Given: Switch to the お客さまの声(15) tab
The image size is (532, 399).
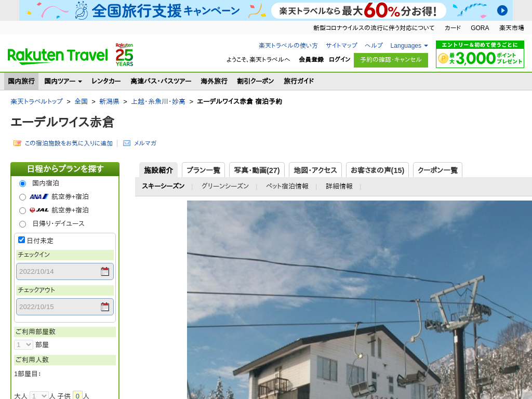Looking at the screenshot, I should pyautogui.click(x=377, y=170).
